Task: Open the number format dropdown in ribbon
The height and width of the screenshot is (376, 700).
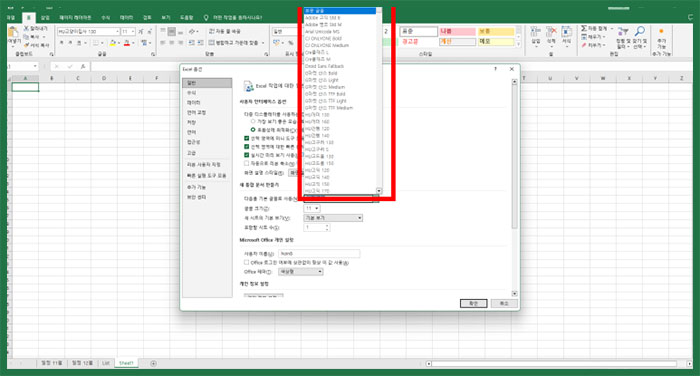Action: point(285,31)
